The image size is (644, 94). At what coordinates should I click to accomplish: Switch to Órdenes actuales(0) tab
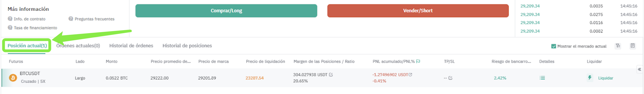coord(78,46)
